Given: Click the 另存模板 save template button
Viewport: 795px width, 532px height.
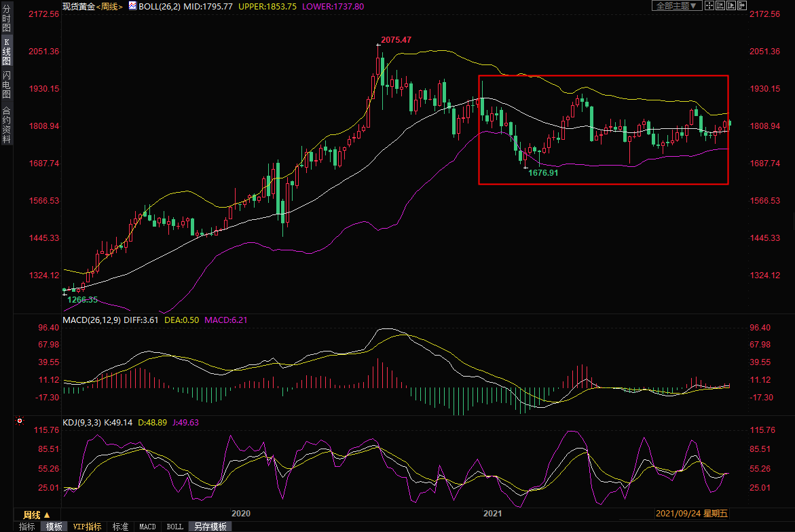Looking at the screenshot, I should coord(210,527).
